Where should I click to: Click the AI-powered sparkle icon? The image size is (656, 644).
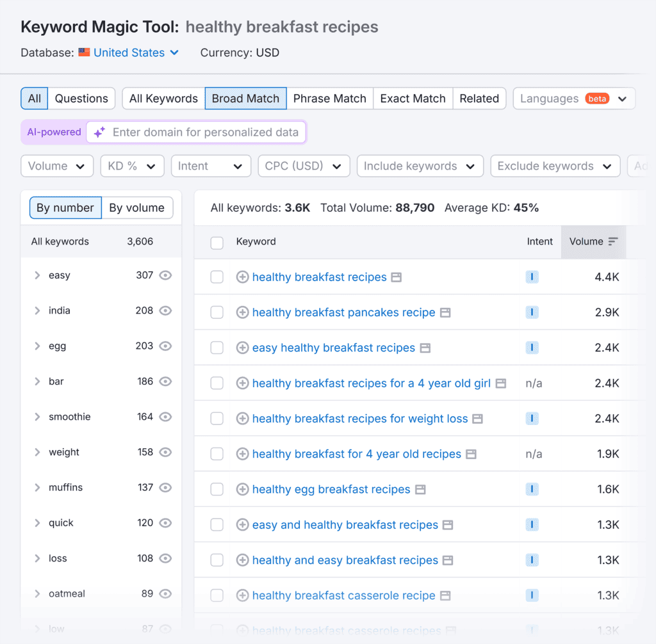(99, 133)
